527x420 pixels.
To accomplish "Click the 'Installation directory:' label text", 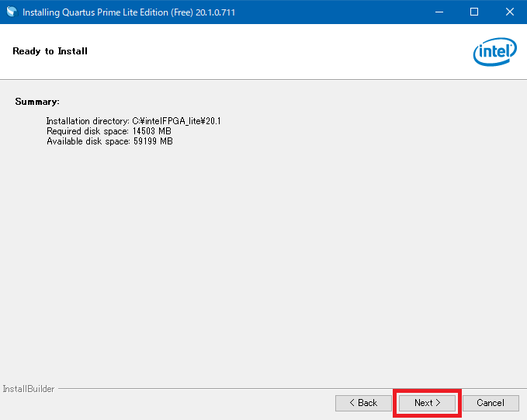I will click(x=88, y=121).
